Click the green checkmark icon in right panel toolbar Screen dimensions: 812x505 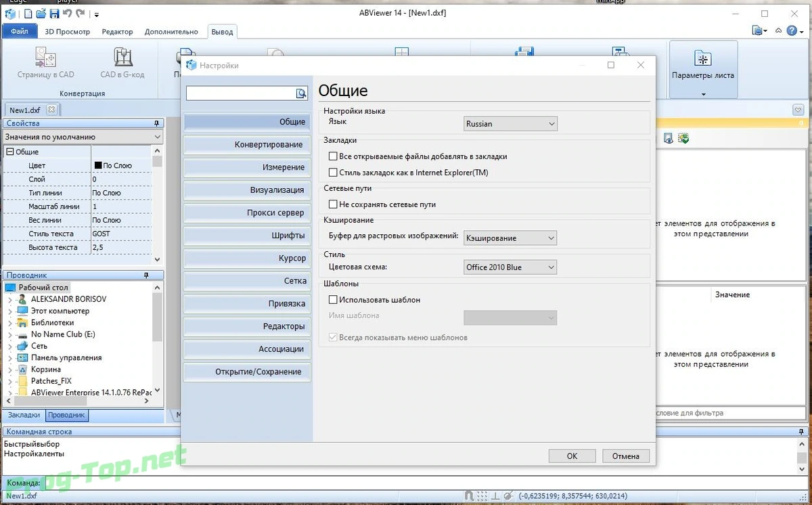pos(683,138)
